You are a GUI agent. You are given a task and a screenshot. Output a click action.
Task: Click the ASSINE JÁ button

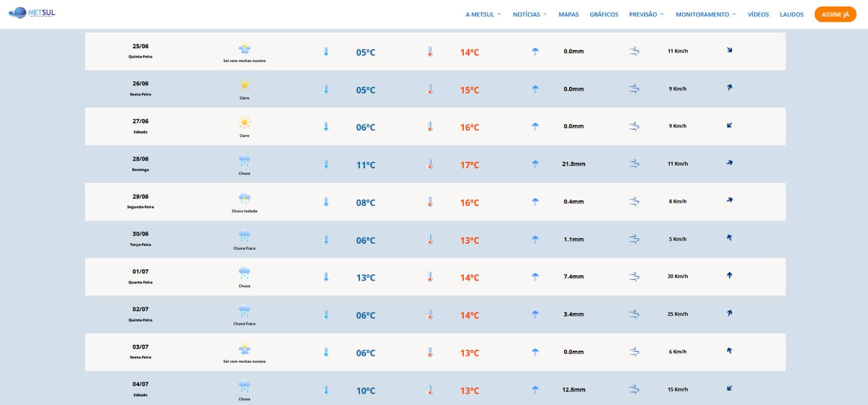(x=835, y=15)
